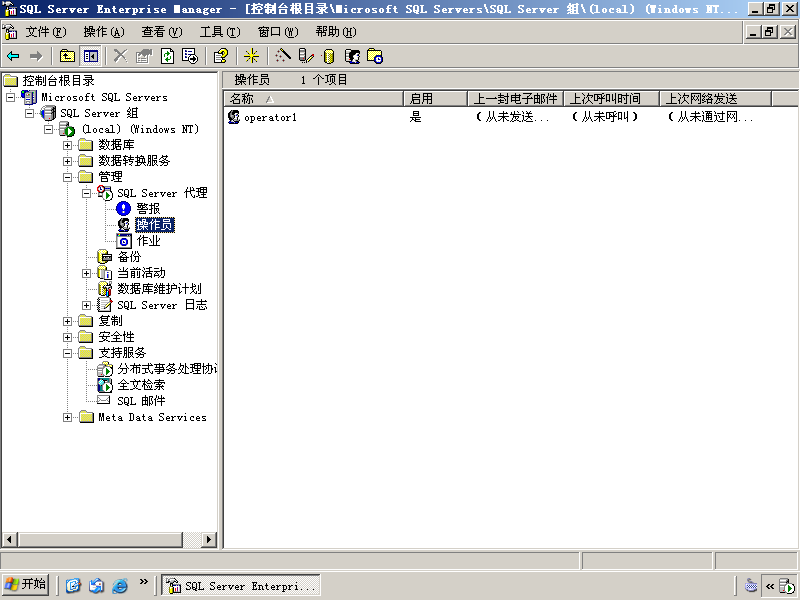Collapse the Microsoft SQL Servers node

(x=11, y=97)
